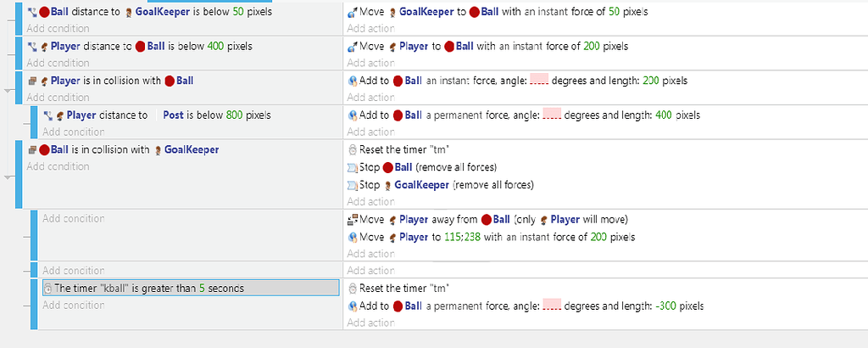Click timer icon of first Reset timer "tm" action
Screen dimensions: 868x348
[x=352, y=149]
